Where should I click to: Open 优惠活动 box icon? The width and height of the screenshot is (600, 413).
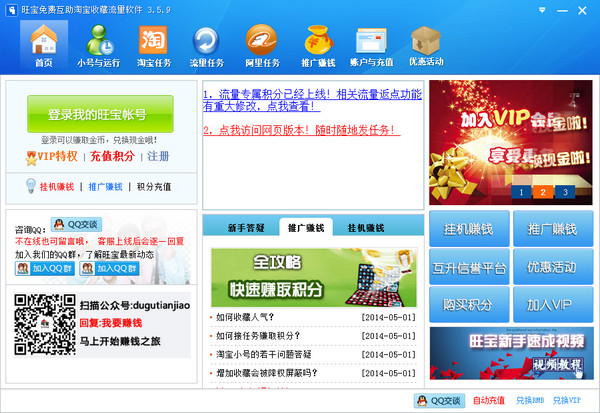pyautogui.click(x=426, y=45)
